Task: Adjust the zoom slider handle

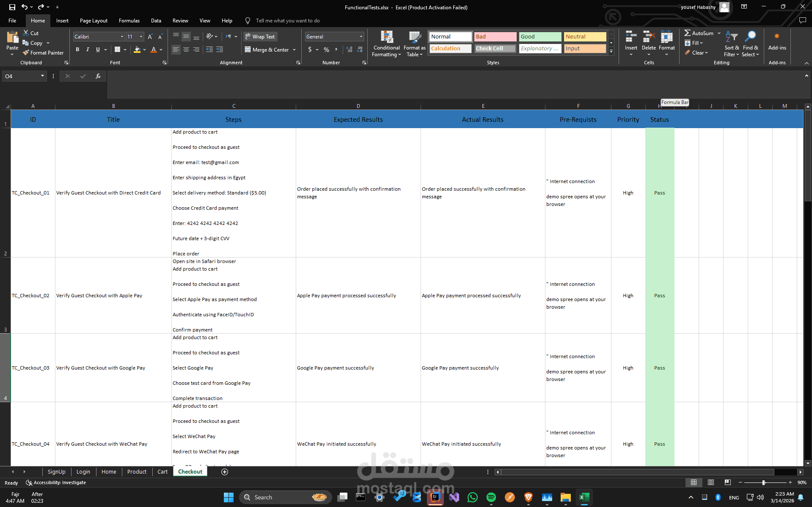Action: [x=763, y=482]
